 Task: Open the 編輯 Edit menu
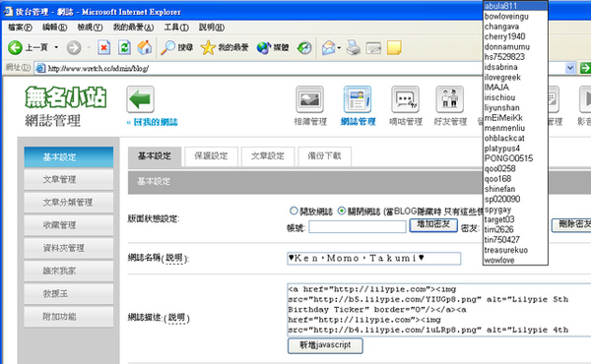pos(54,28)
